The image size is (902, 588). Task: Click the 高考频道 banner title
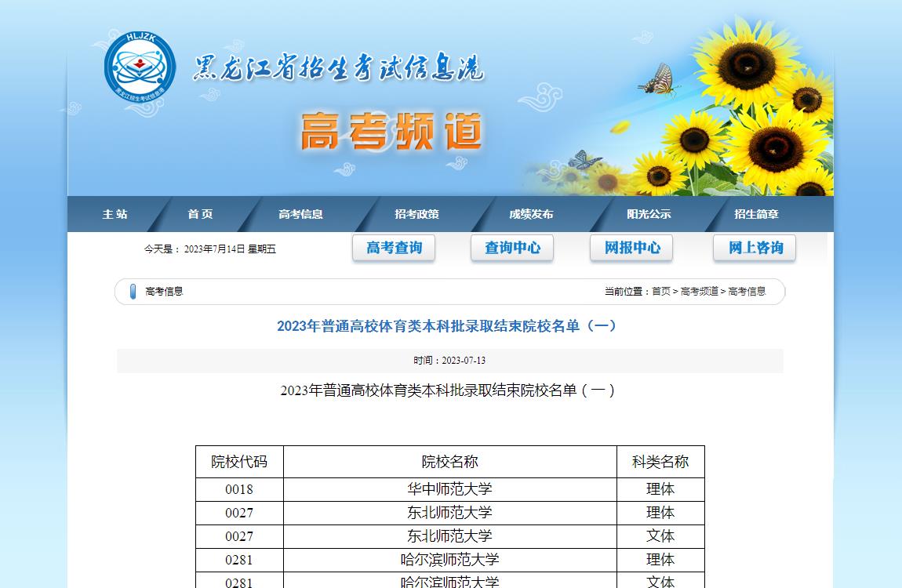pyautogui.click(x=391, y=131)
